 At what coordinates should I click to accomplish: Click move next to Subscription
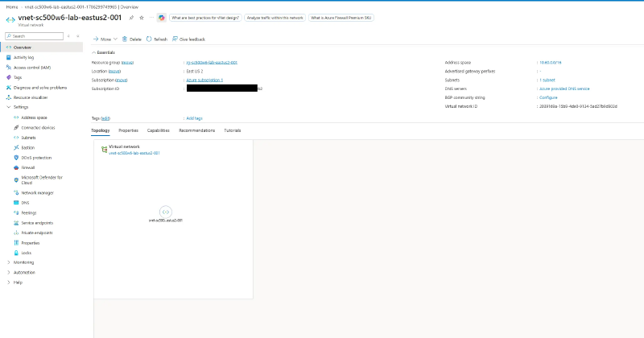pos(122,80)
